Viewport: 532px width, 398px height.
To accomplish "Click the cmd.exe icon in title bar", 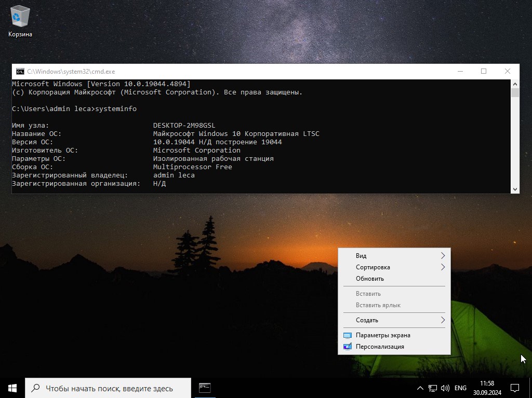I will point(20,72).
